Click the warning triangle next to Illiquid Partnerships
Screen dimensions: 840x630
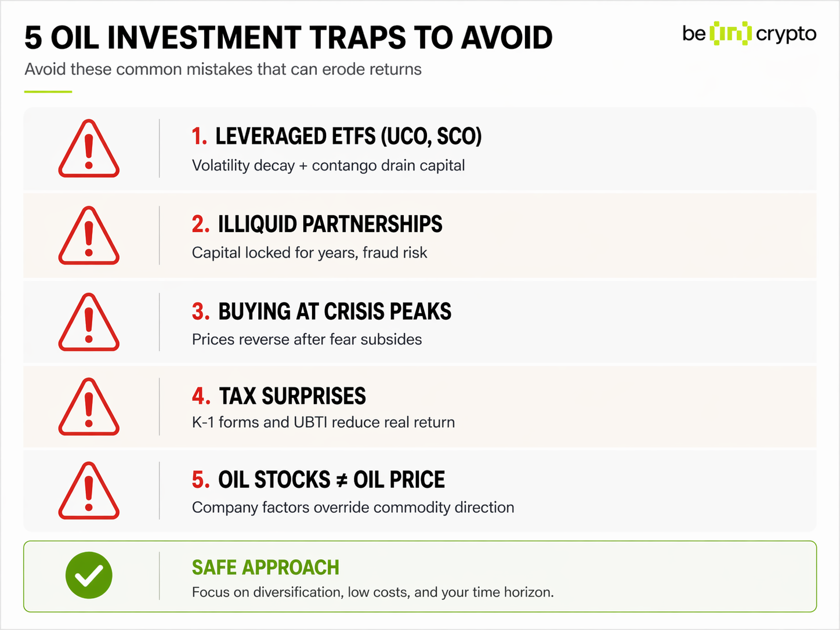(x=89, y=237)
